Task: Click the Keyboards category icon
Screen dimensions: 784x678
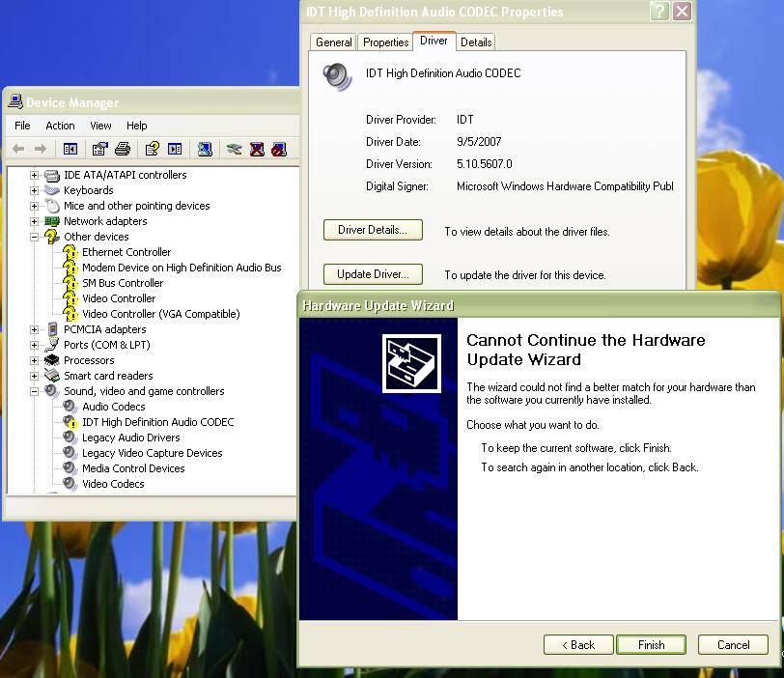Action: 52,190
